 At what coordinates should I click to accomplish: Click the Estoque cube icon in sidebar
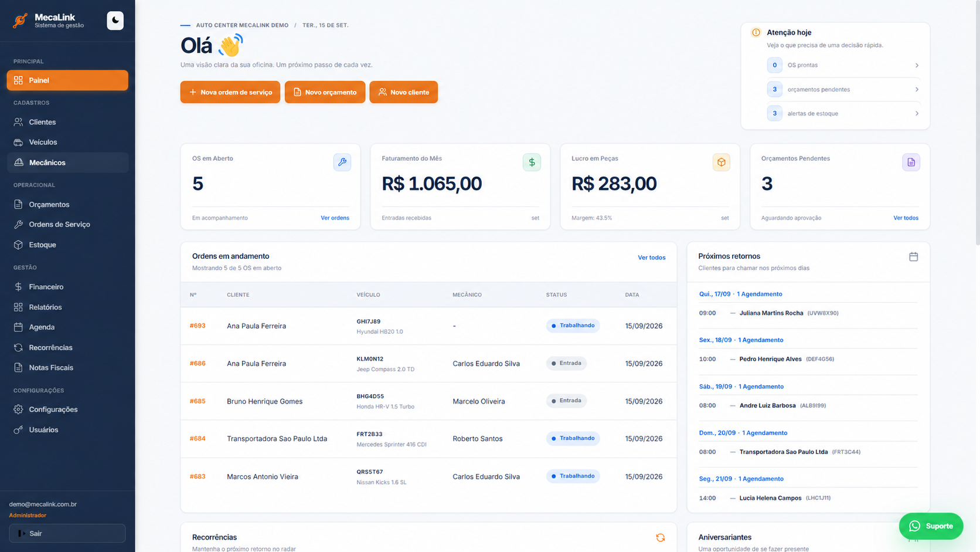(18, 245)
